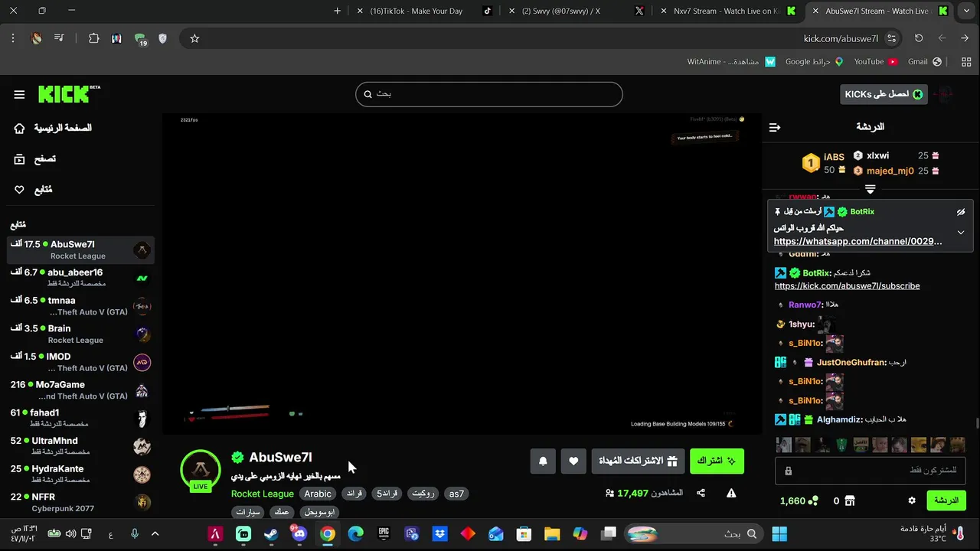Open a new browser tab with plus
Screen dimensions: 980x551
pyautogui.click(x=337, y=11)
